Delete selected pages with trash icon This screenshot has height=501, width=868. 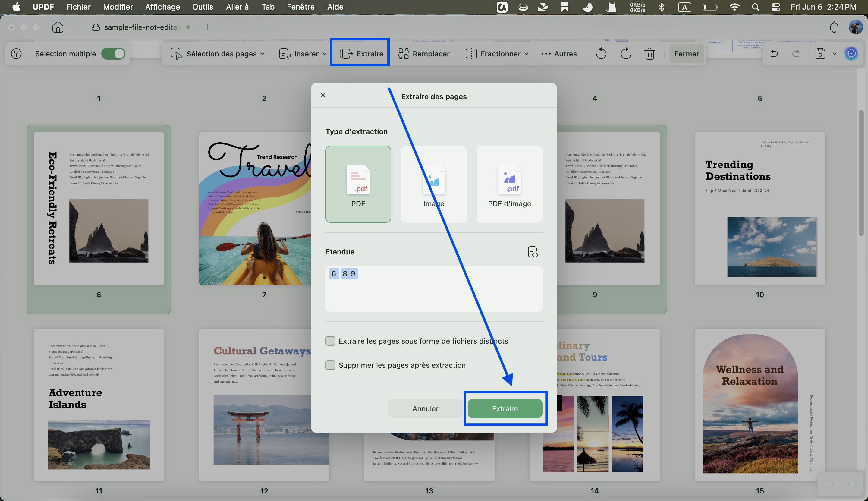649,54
